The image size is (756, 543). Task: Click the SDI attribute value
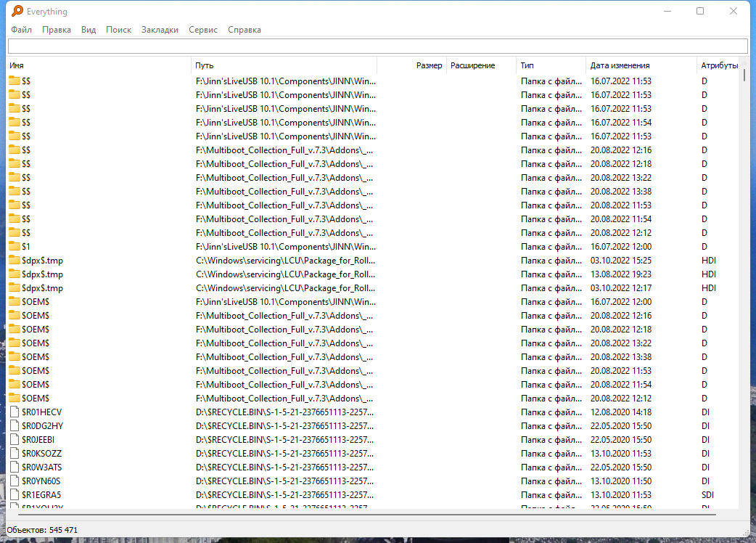[708, 495]
